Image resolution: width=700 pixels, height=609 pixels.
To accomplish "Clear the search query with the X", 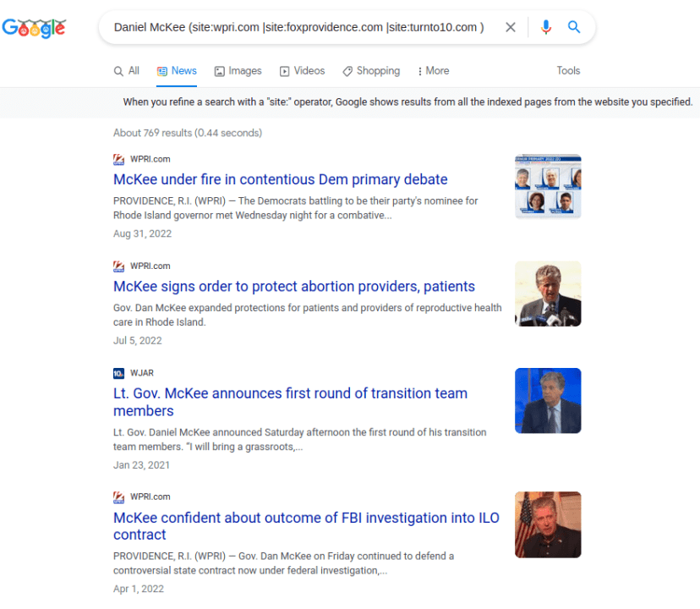I will [x=511, y=27].
